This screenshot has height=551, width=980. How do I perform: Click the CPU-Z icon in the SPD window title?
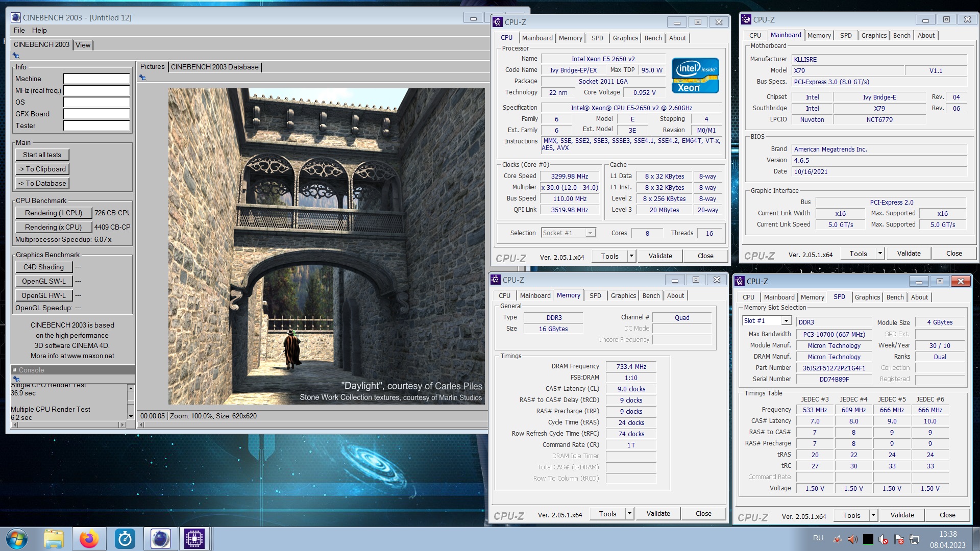(x=740, y=281)
